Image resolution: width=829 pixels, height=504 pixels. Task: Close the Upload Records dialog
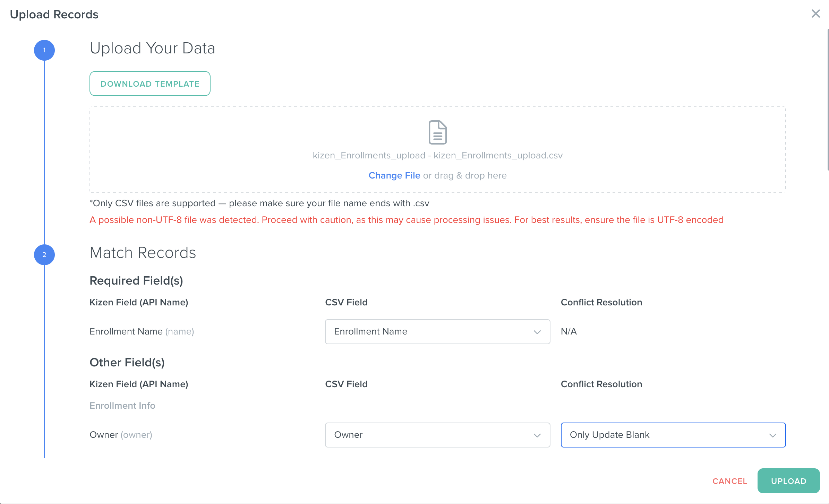tap(815, 14)
